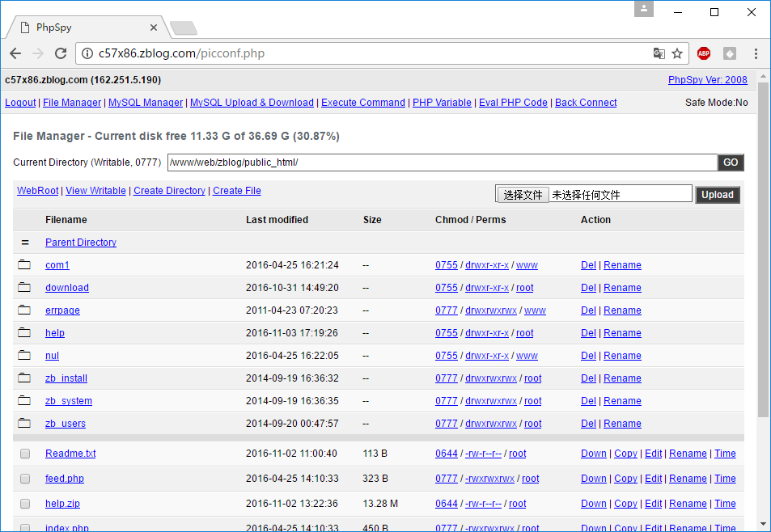Screen dimensions: 771x532
Task: Click the browser back arrow
Action: [15, 53]
